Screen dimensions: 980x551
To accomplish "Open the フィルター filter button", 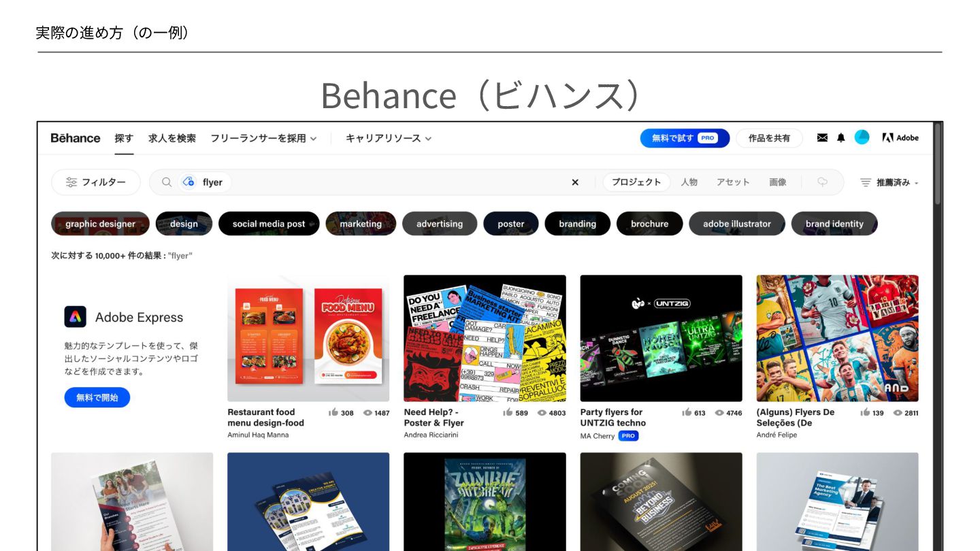I will [x=96, y=182].
